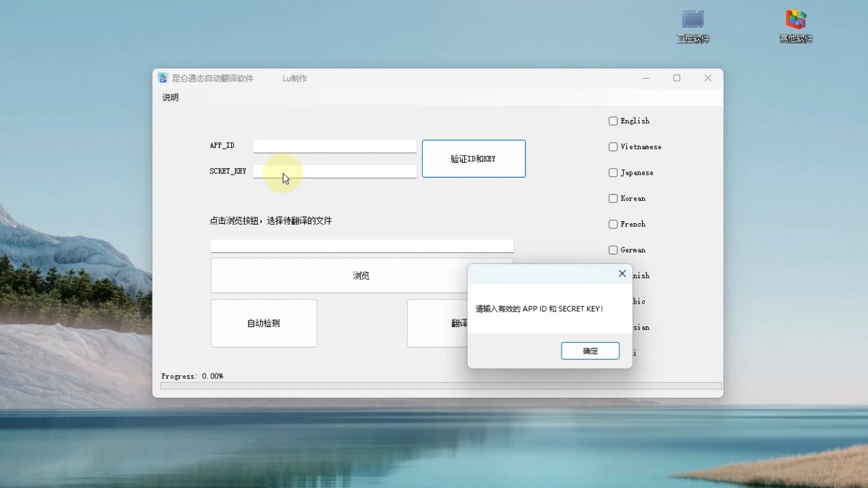Screen dimensions: 868x488
Task: Click the APP_ID label
Action: click(x=222, y=145)
